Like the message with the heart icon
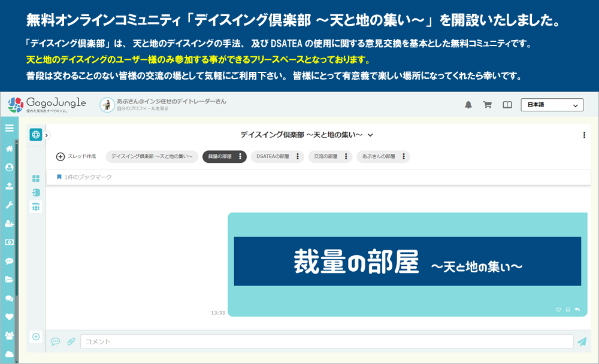Viewport: 599px width, 364px height. [x=558, y=310]
